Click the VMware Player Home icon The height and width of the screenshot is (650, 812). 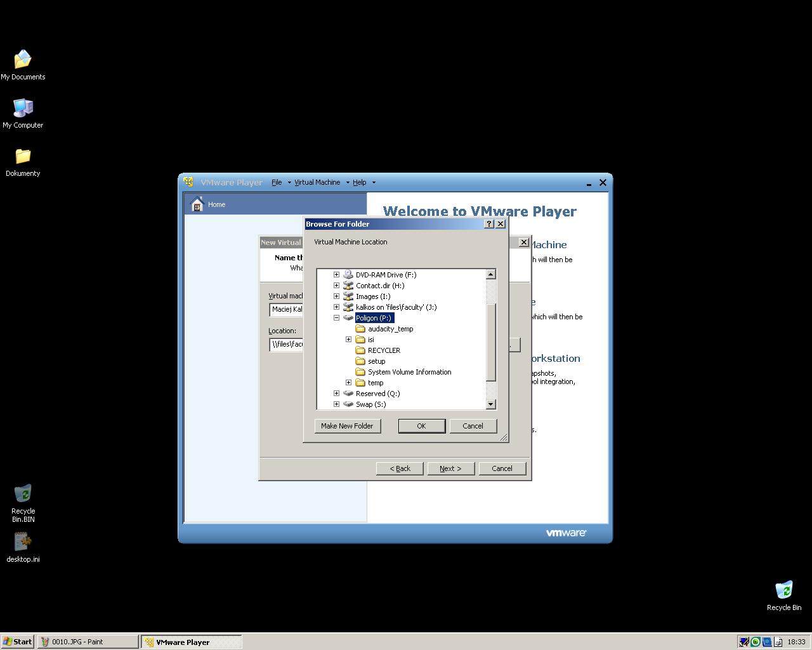[197, 204]
